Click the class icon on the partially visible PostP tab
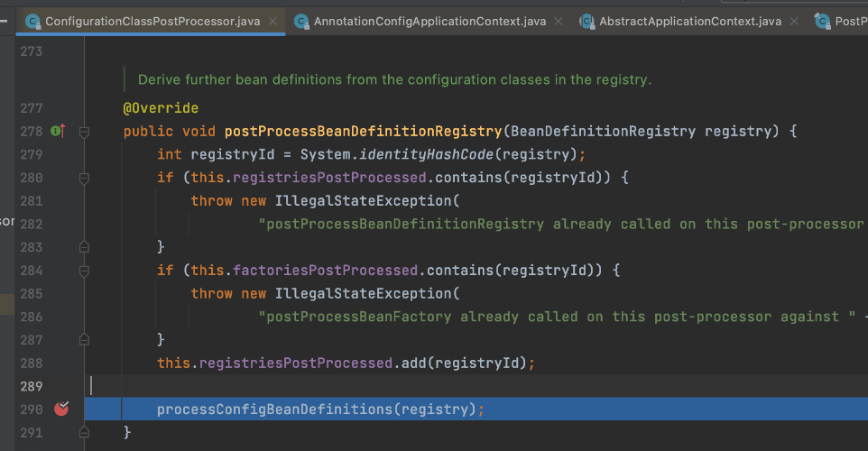868x451 pixels. [822, 21]
